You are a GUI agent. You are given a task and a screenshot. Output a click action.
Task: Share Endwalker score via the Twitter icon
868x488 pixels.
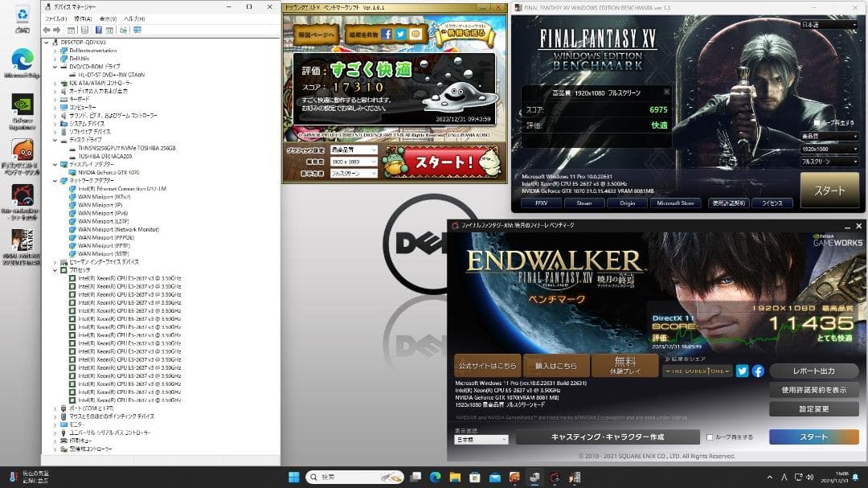742,371
